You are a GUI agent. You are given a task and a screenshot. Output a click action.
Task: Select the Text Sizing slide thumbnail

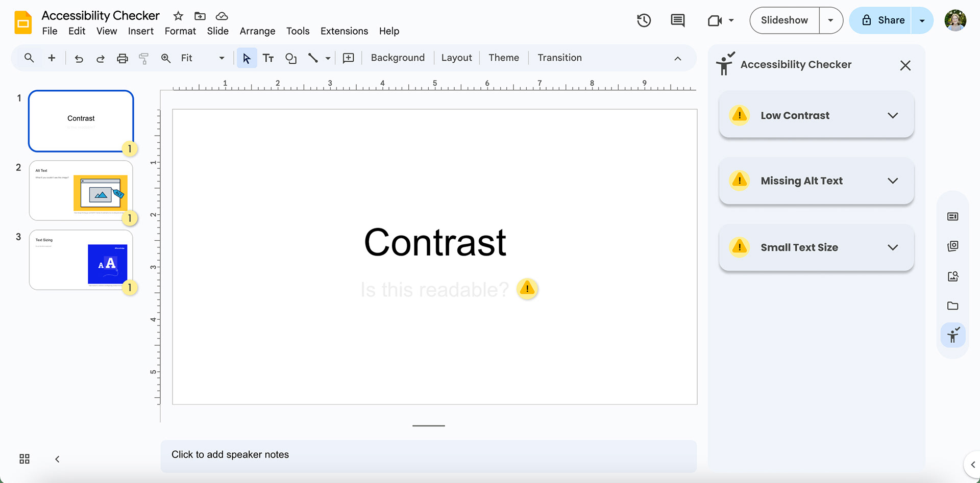81,260
